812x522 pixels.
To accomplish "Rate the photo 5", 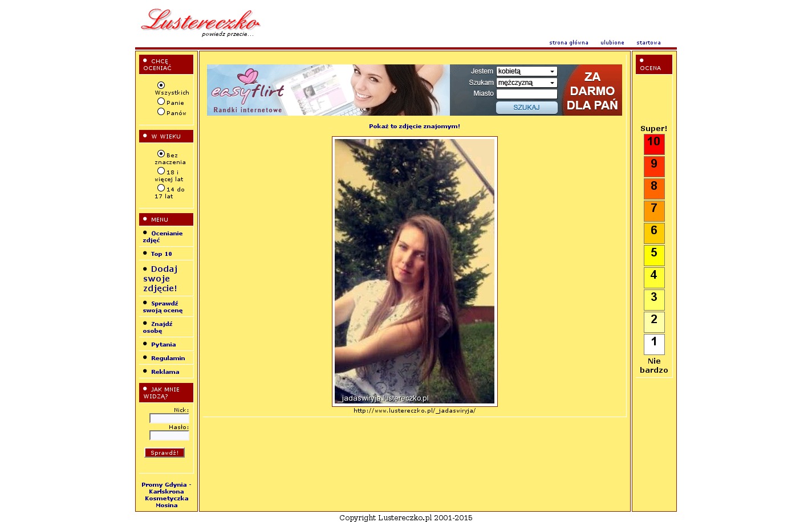I will click(654, 255).
